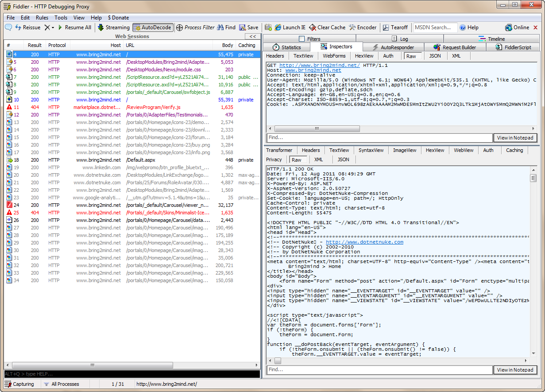The height and width of the screenshot is (392, 545).
Task: Sort sessions by Caching column header
Action: (247, 45)
